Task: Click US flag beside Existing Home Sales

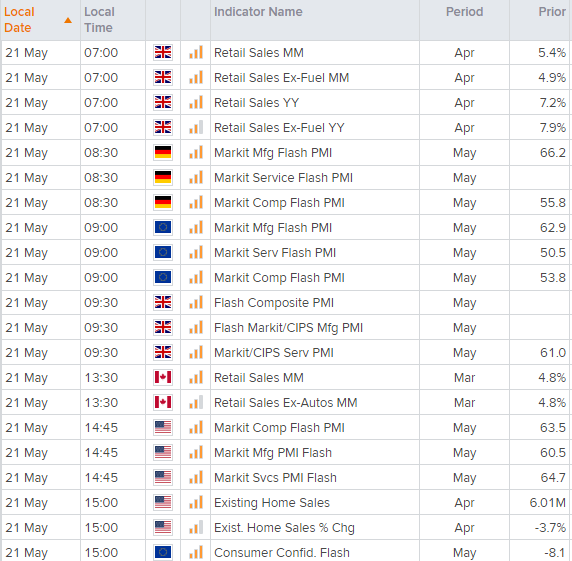Action: coord(163,503)
